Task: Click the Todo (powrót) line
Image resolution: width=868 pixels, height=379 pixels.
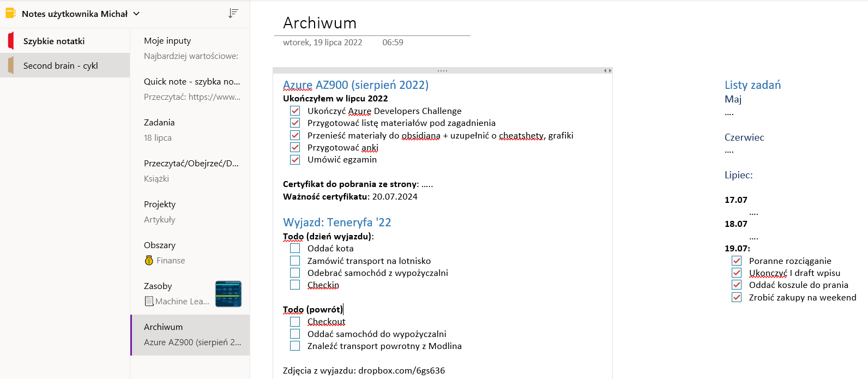Action: (313, 310)
